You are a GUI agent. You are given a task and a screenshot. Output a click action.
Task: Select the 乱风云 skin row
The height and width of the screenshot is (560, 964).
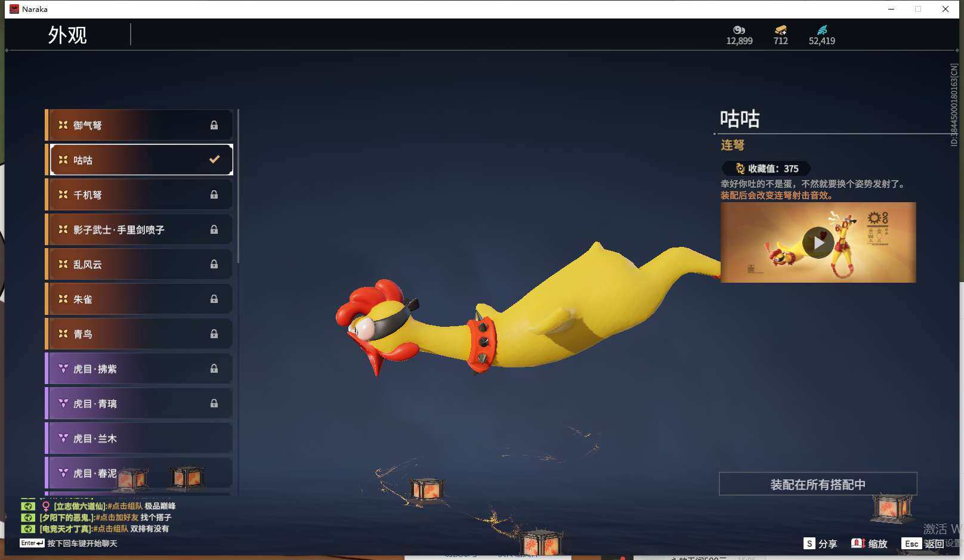(x=139, y=264)
